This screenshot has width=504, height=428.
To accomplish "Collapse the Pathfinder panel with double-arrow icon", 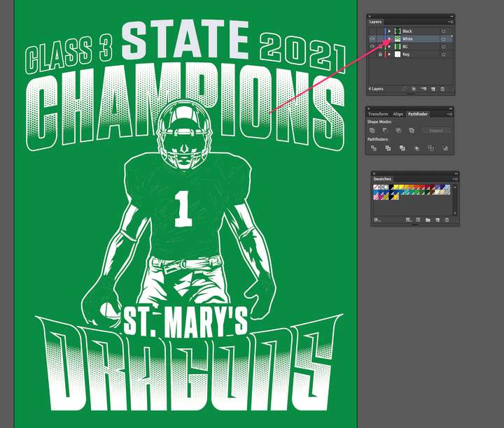I will [x=451, y=108].
